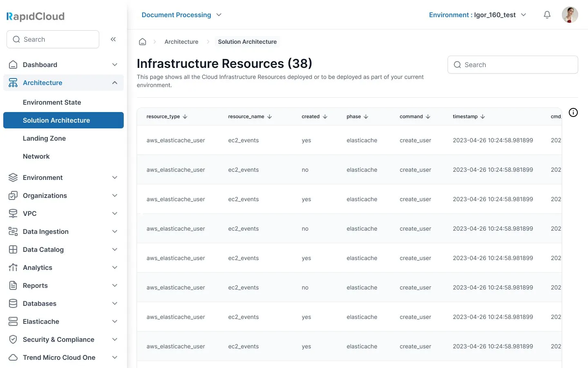Expand the Dashboard menu chevron
Image resolution: width=588 pixels, height=368 pixels.
point(115,65)
